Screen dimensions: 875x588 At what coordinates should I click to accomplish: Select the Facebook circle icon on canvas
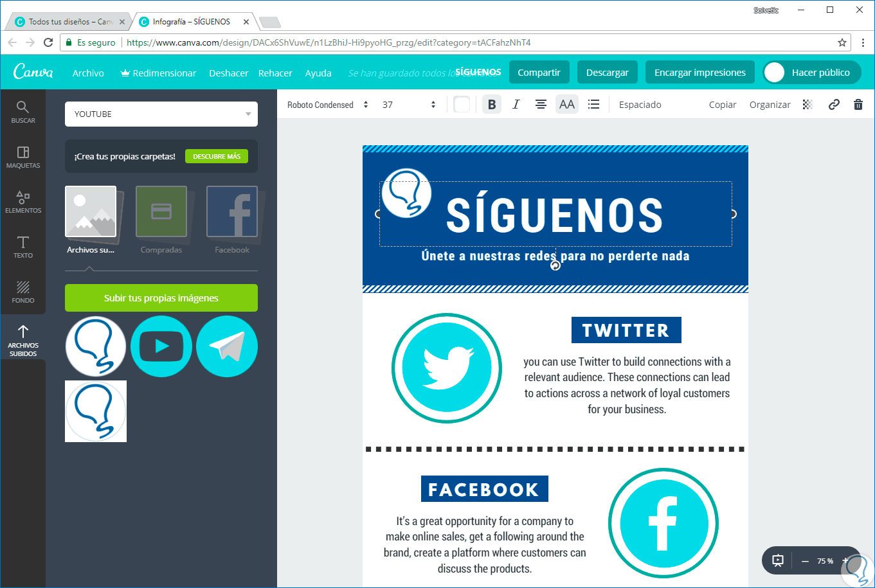click(x=663, y=522)
